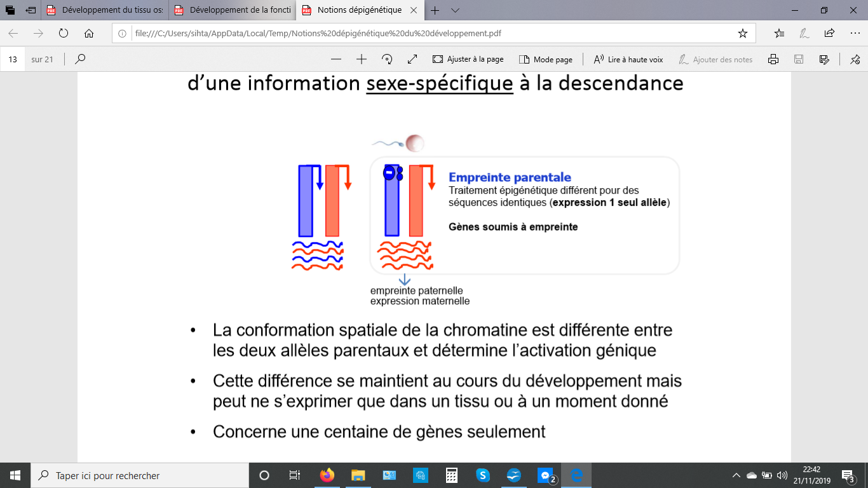
Task: Show hidden system tray icons
Action: pos(736,475)
